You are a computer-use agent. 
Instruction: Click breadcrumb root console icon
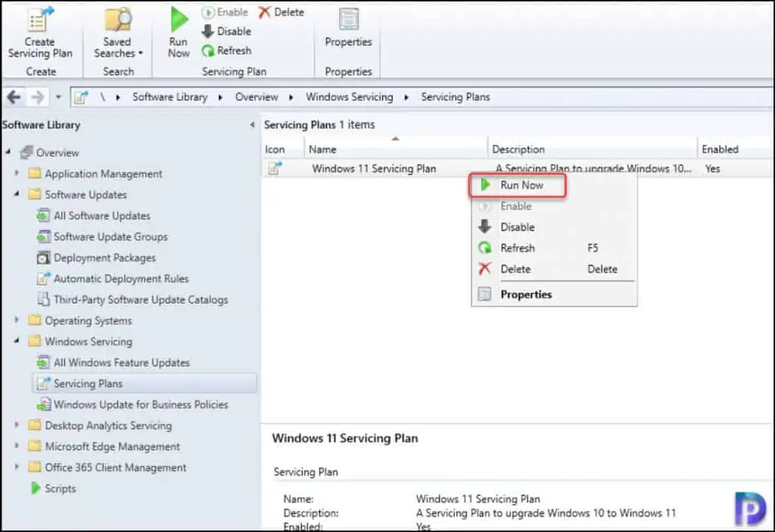pyautogui.click(x=81, y=97)
